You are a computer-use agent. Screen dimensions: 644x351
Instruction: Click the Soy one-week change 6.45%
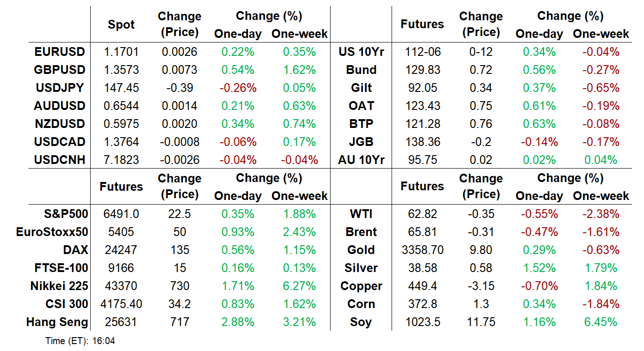(x=601, y=322)
